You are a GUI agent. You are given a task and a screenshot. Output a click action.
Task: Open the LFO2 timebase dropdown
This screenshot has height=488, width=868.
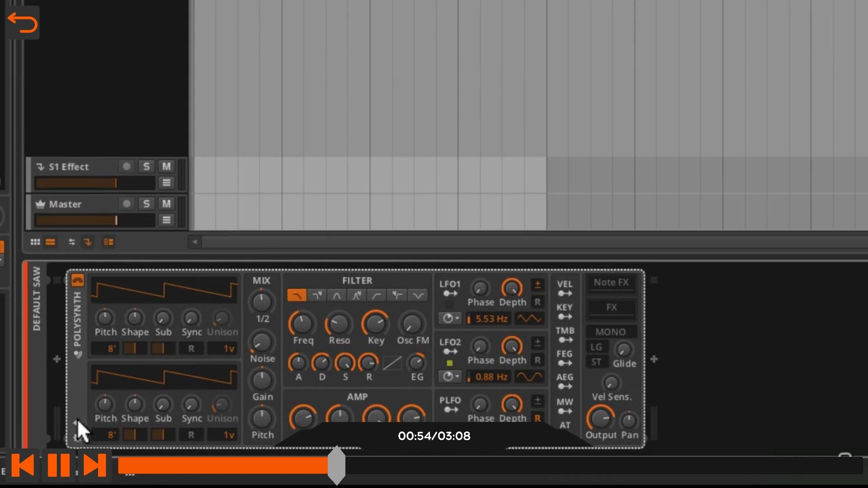(450, 376)
